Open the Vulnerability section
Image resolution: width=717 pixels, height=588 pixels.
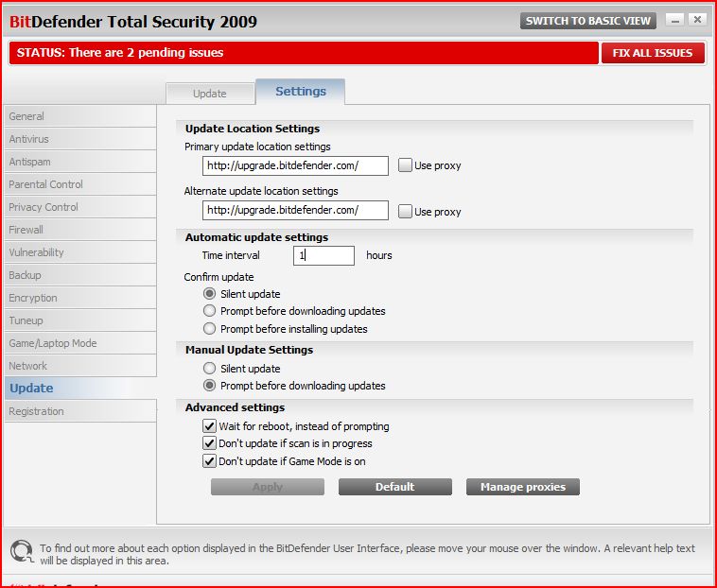[x=80, y=252]
